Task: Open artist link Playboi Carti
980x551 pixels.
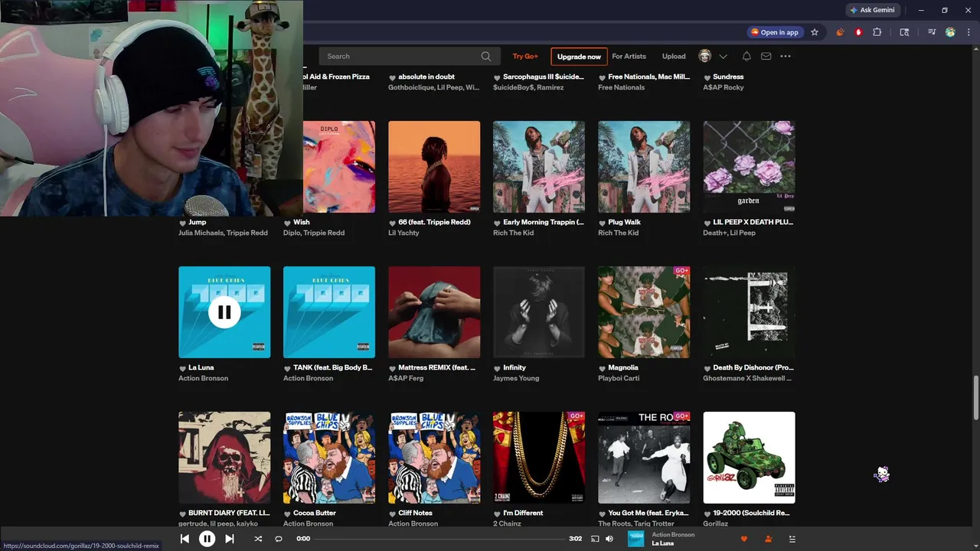Action: click(x=618, y=378)
